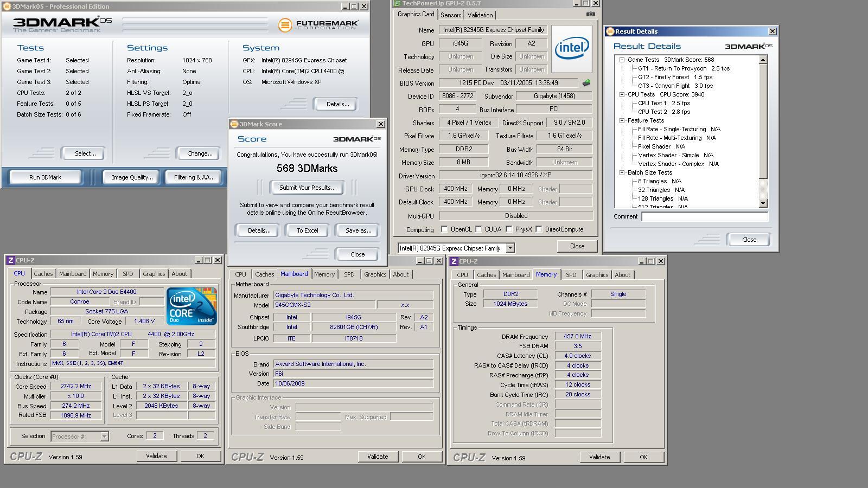This screenshot has height=488, width=868.
Task: Take GPU-Z screenshot with camera icon
Action: click(590, 14)
